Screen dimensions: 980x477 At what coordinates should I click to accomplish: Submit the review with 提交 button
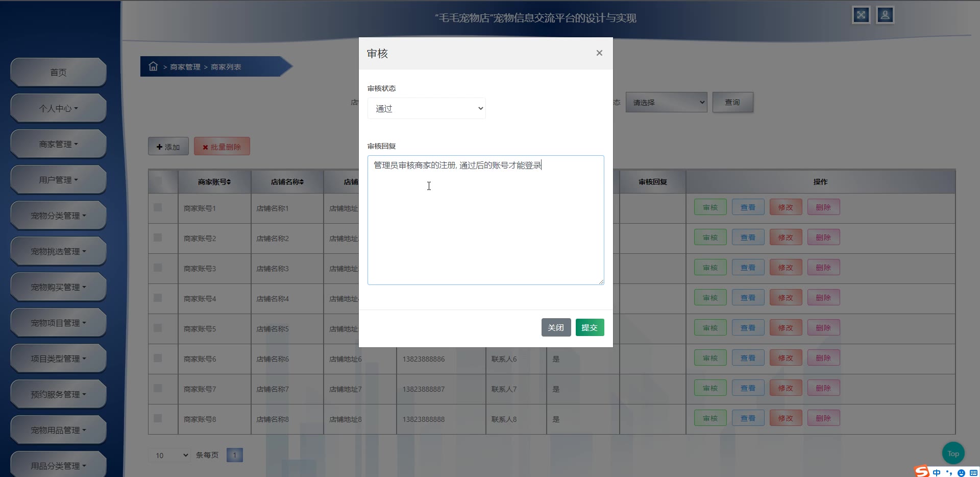590,327
